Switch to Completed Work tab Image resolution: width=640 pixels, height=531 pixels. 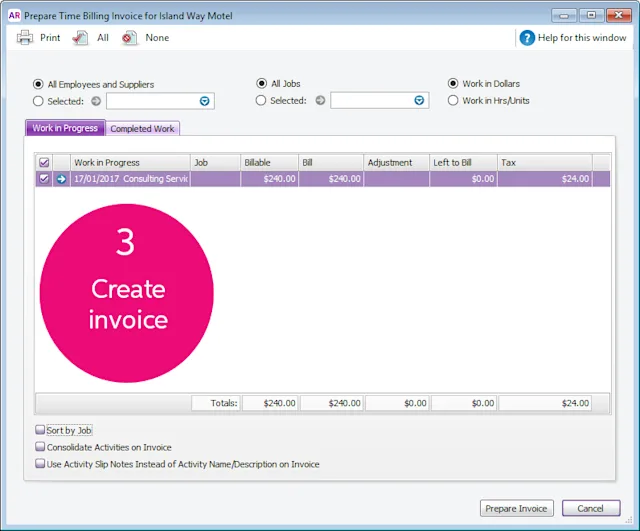tap(142, 129)
